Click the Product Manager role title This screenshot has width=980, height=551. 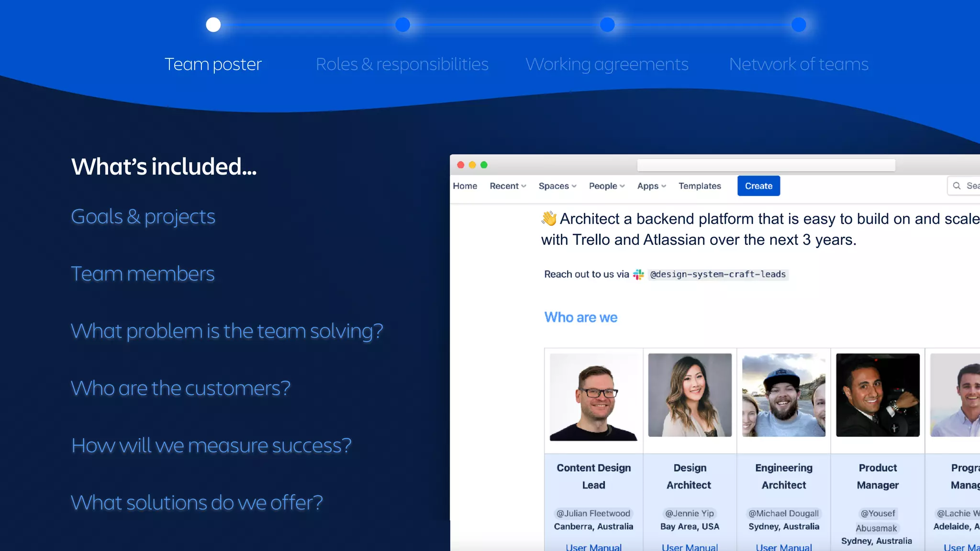(x=878, y=476)
